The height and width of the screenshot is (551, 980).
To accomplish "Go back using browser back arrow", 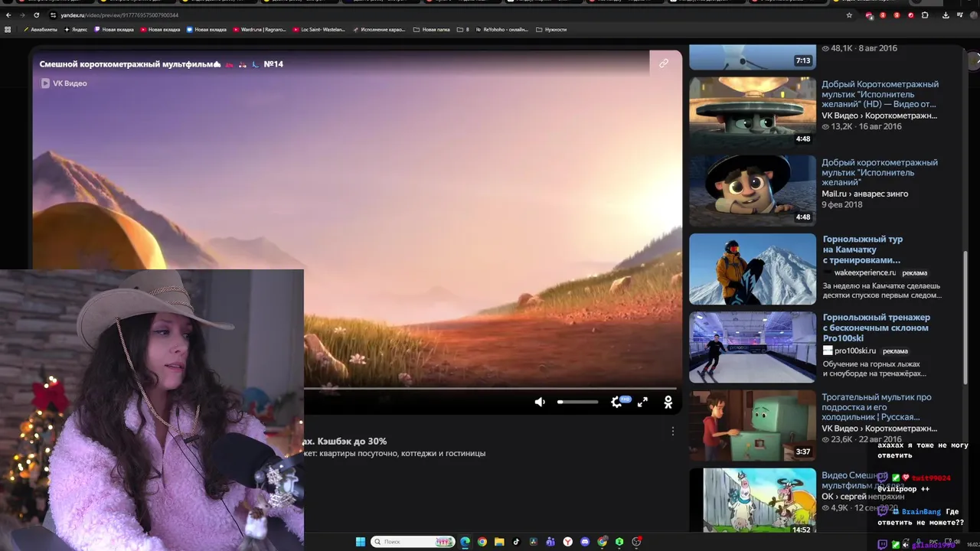I will 8,15.
